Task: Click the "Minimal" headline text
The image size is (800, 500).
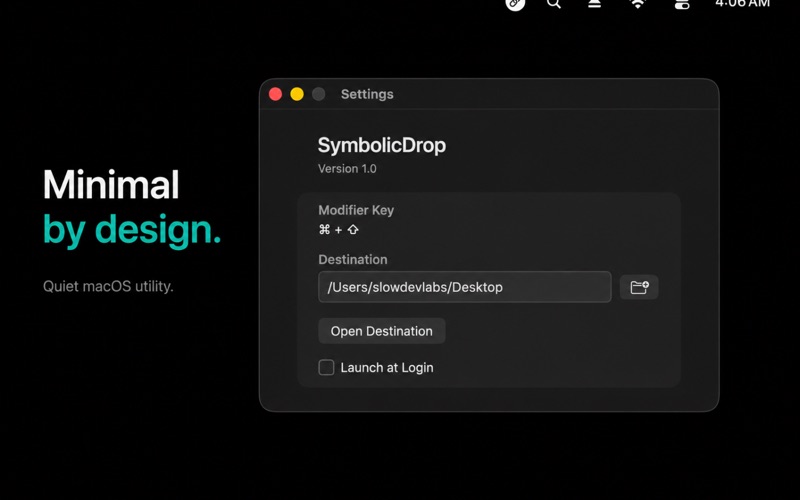Action: point(111,185)
